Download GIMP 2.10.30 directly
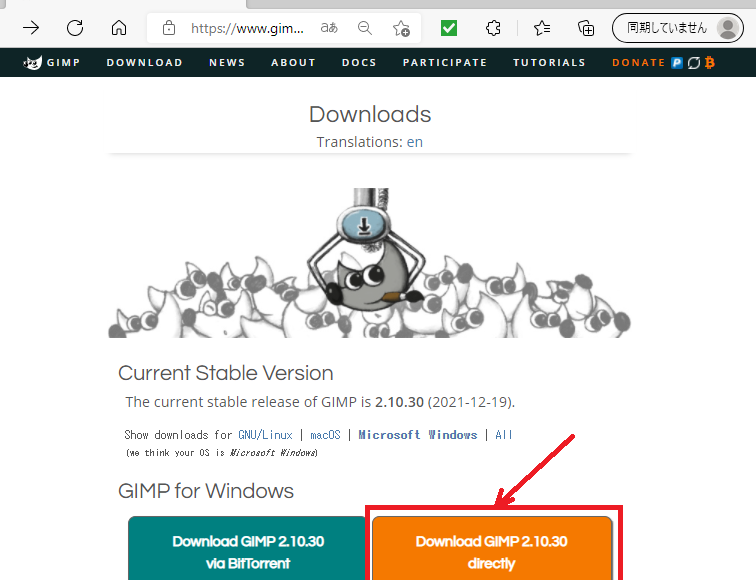The height and width of the screenshot is (580, 756). click(x=492, y=549)
